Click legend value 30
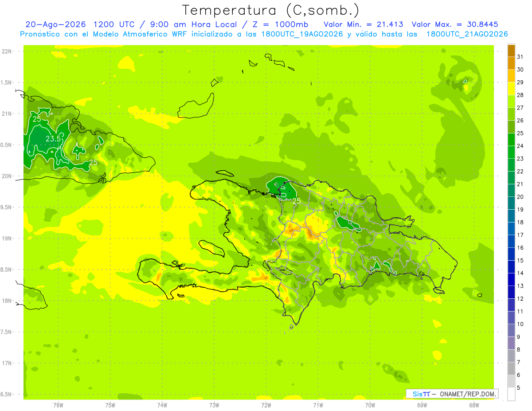 pyautogui.click(x=520, y=70)
